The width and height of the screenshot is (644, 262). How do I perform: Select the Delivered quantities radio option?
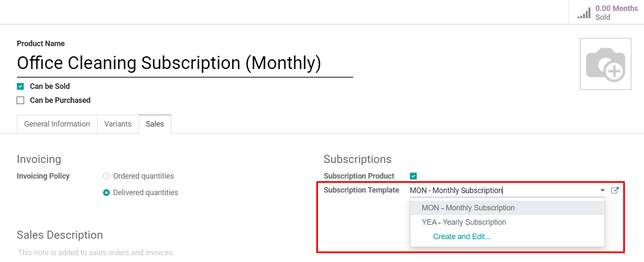click(x=106, y=193)
